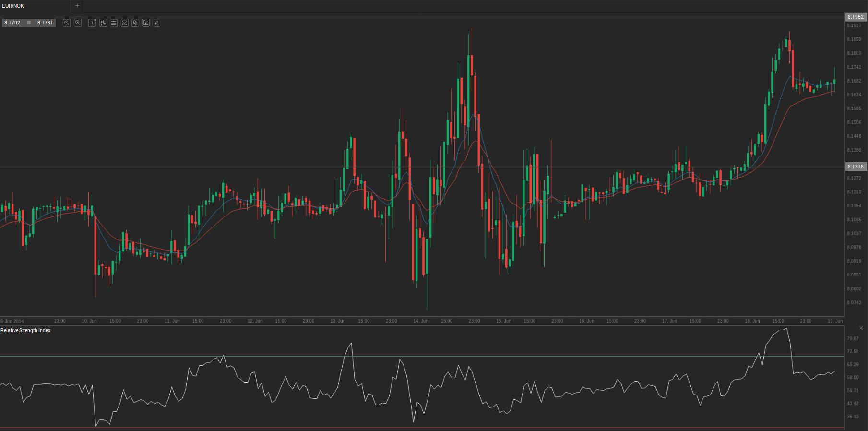Click the 8.1154 price axis value
This screenshot has width=868, height=431.
coord(854,206)
